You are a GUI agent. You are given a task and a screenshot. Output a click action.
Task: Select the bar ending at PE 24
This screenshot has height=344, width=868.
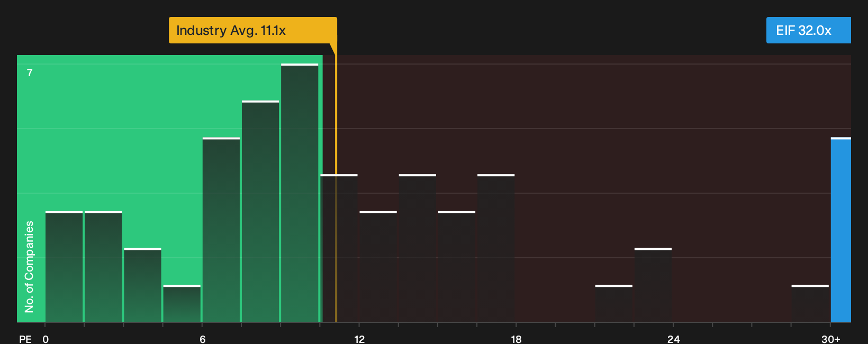[653, 285]
